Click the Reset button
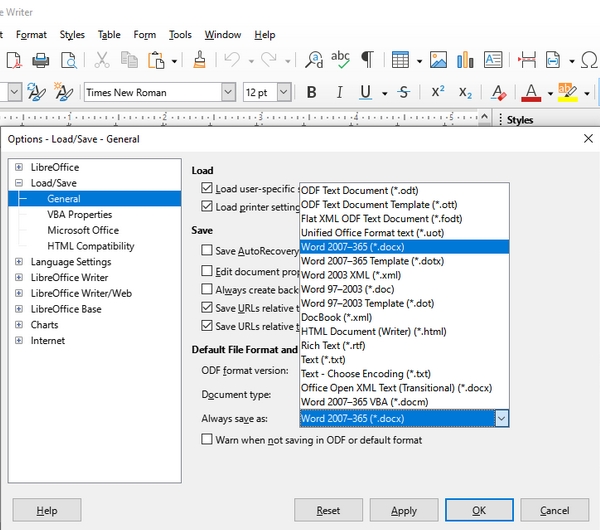This screenshot has height=530, width=600. (328, 510)
